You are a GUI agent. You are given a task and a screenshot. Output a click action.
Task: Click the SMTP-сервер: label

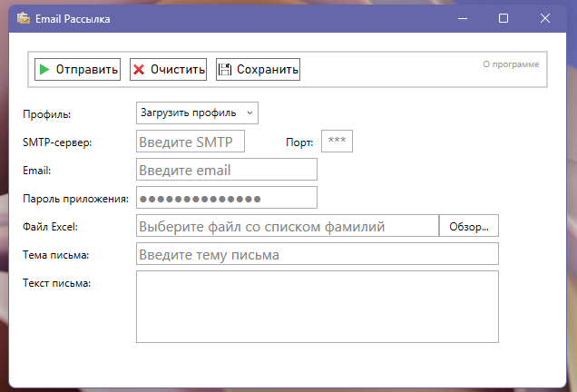(x=57, y=142)
